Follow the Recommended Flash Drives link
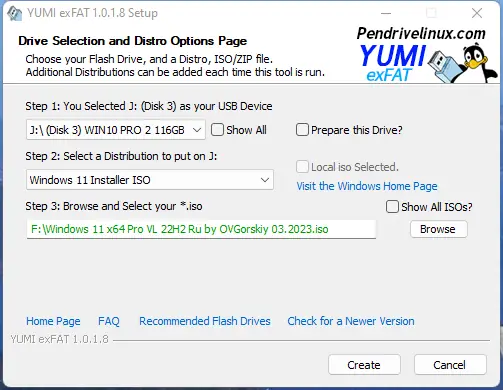The image size is (503, 390). click(x=205, y=321)
